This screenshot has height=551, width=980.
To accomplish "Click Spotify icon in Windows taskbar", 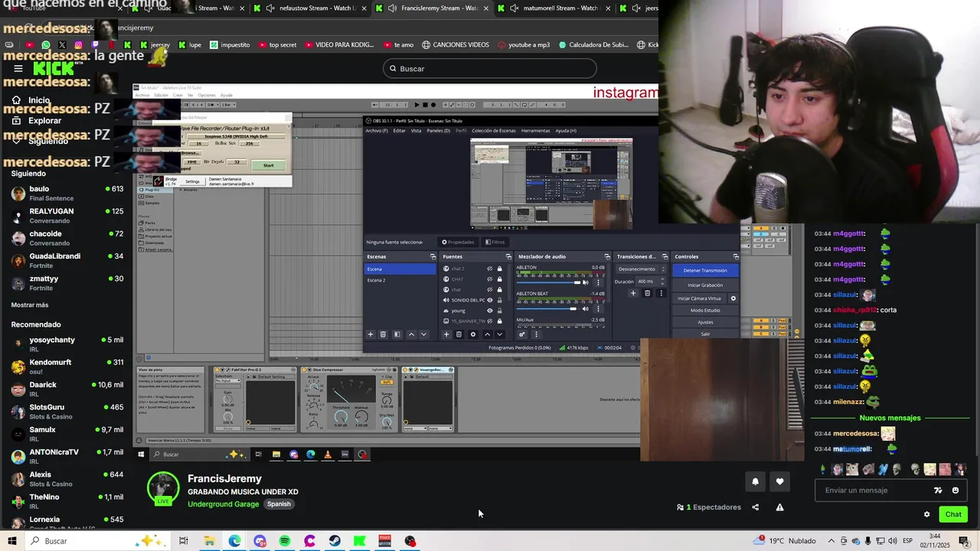I will tap(285, 541).
